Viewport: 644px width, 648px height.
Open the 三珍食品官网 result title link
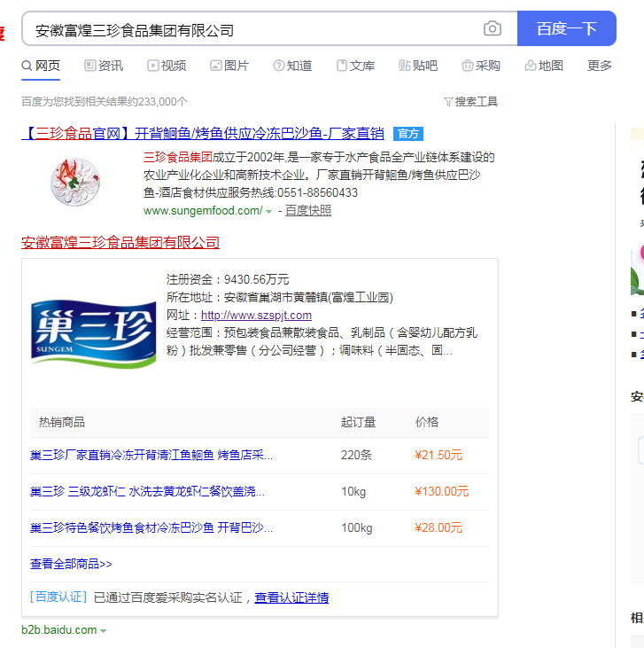click(x=203, y=134)
